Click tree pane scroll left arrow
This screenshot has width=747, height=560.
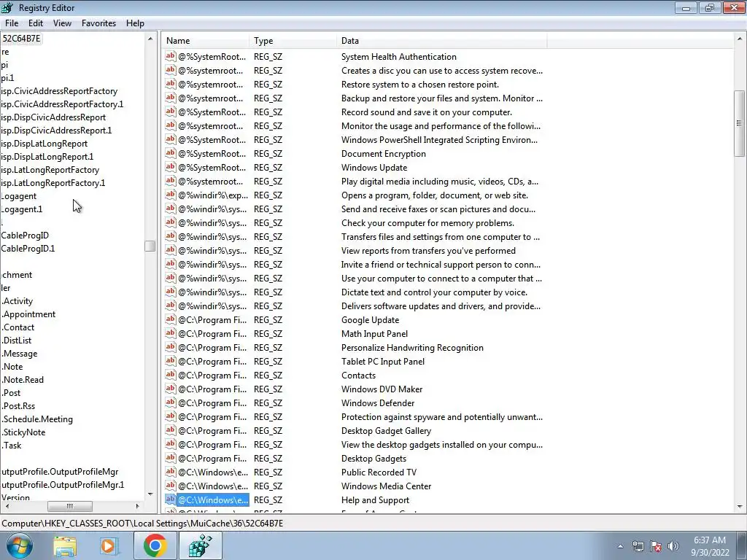coord(6,506)
